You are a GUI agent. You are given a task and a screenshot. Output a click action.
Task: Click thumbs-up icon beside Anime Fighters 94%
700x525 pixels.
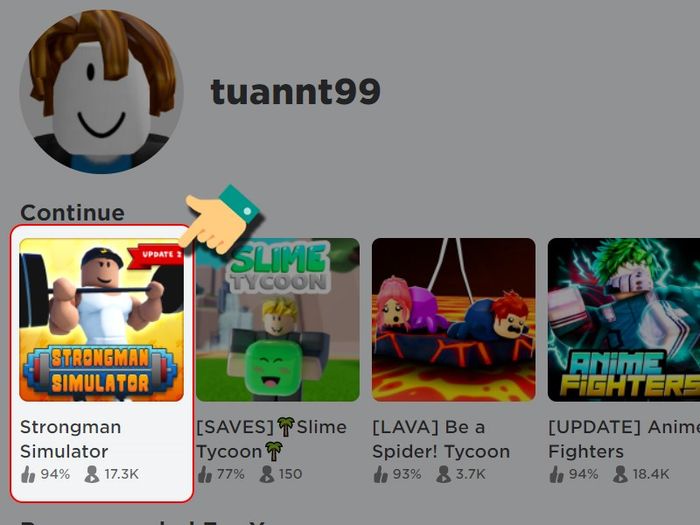click(x=557, y=474)
